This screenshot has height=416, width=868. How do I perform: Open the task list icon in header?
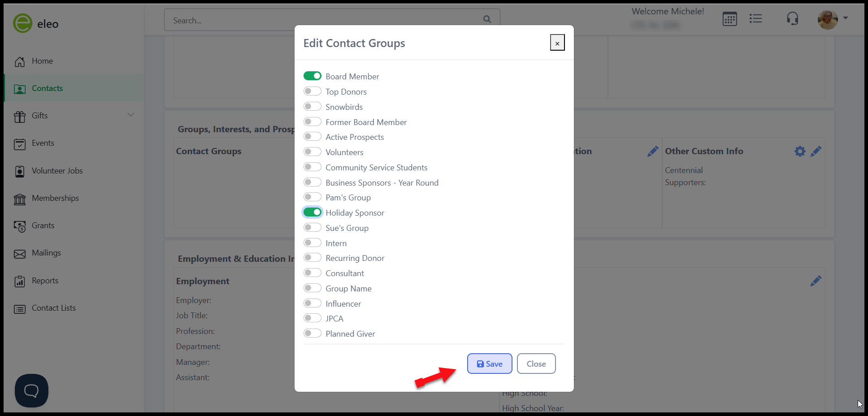(755, 18)
